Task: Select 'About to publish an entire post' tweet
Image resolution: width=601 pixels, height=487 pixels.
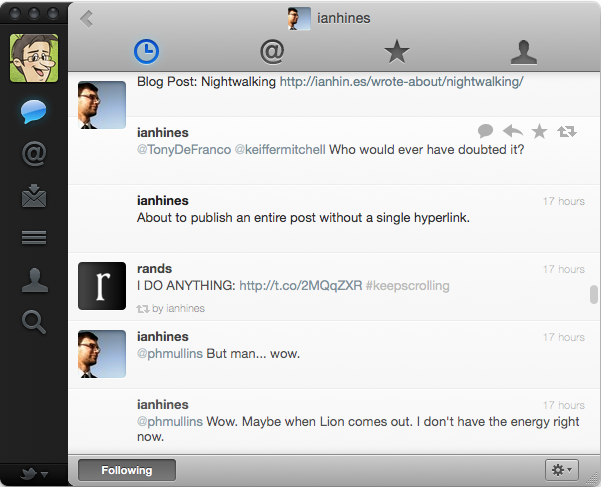Action: (334, 218)
